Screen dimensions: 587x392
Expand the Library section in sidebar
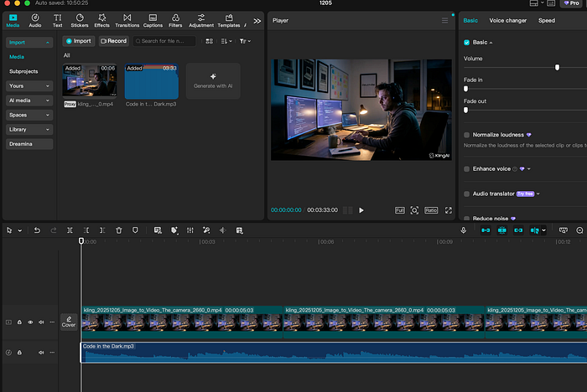(x=29, y=129)
